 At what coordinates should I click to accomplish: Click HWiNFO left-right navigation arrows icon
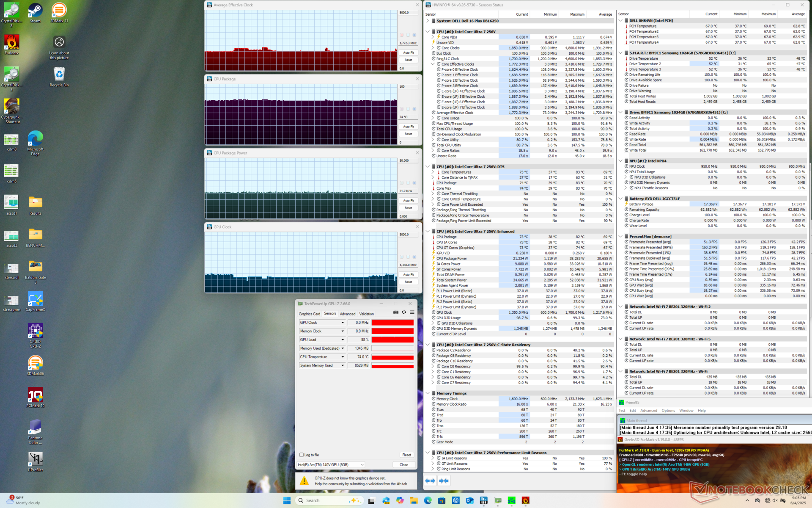tap(430, 480)
